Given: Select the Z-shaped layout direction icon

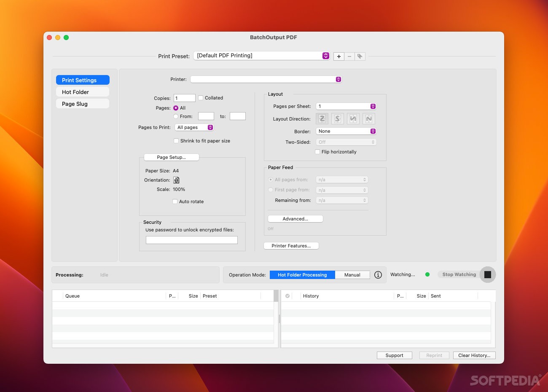Looking at the screenshot, I should click(x=322, y=119).
